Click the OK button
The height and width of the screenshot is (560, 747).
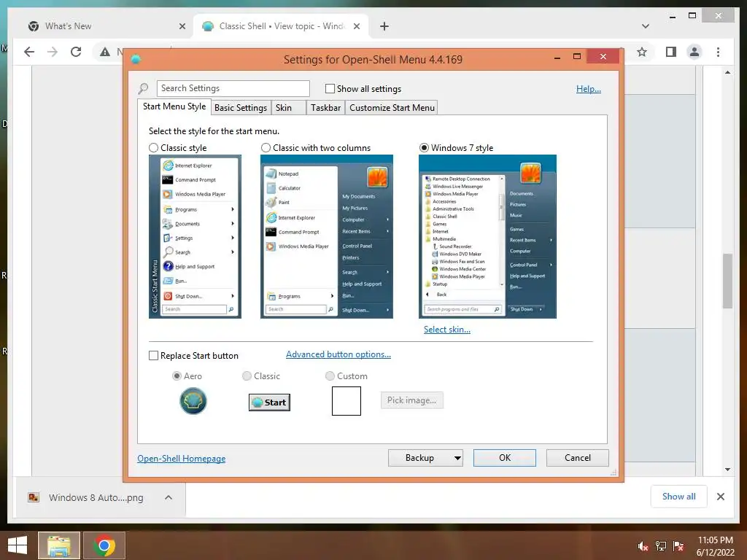click(505, 458)
